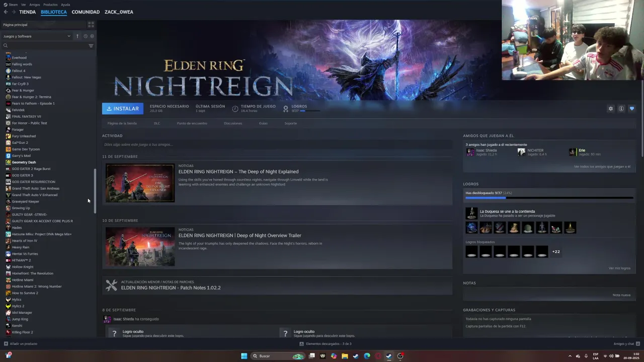Viewport: 644px width, 362px height.
Task: Expand the 'Juegos y Software' dropdown
Action: click(x=36, y=36)
